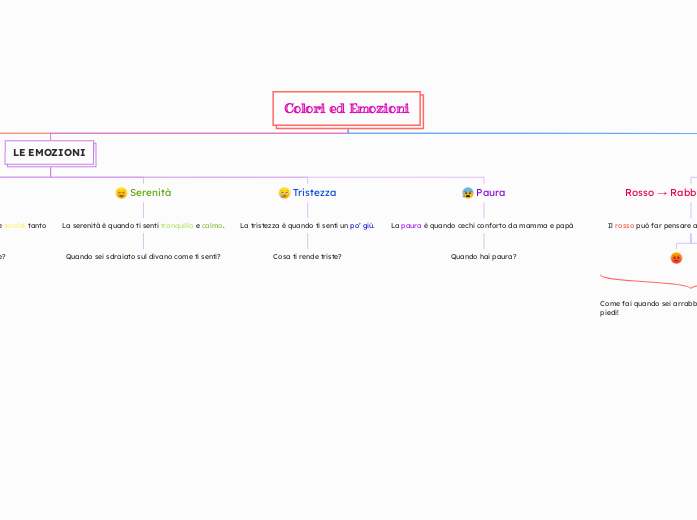697x520 pixels.
Task: Click the sad emoji beside Tristezza
Action: coord(284,193)
